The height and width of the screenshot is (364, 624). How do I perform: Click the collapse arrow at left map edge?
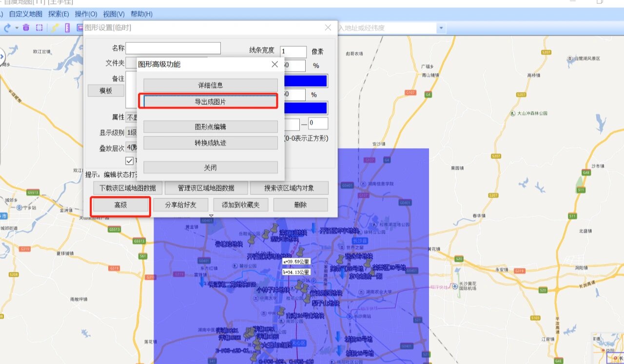pos(2,57)
